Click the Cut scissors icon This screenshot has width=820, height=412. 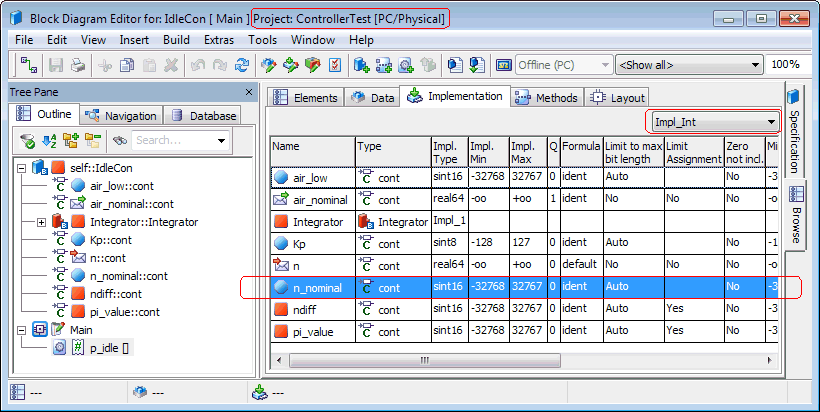[105, 65]
